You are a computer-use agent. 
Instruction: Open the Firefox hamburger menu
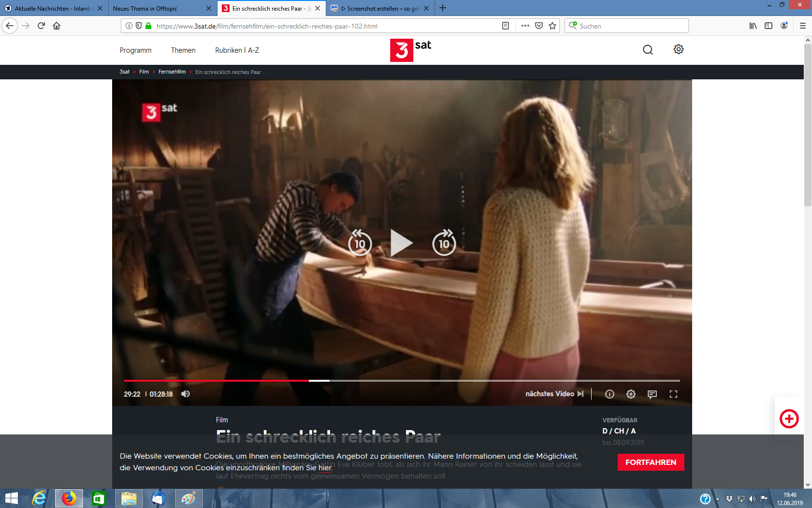802,26
